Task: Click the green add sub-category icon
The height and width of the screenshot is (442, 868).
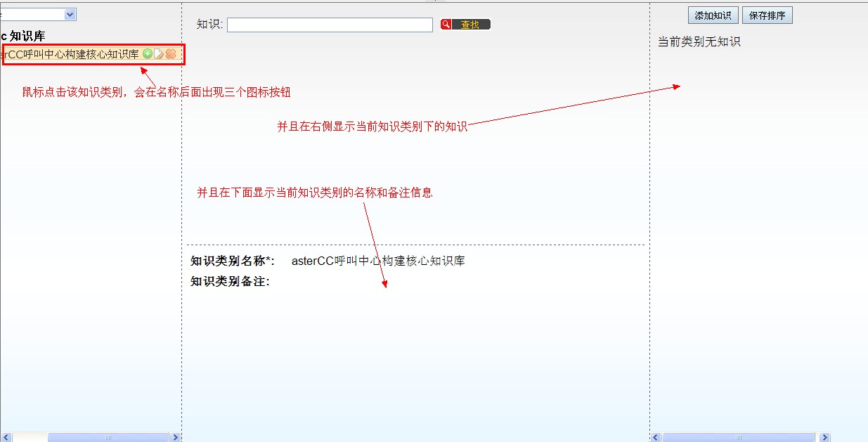Action: click(x=147, y=54)
